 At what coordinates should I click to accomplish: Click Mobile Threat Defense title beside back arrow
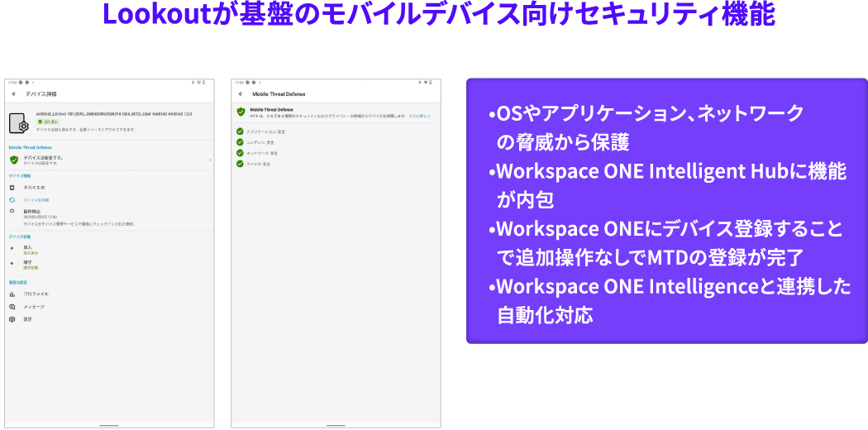[x=279, y=94]
